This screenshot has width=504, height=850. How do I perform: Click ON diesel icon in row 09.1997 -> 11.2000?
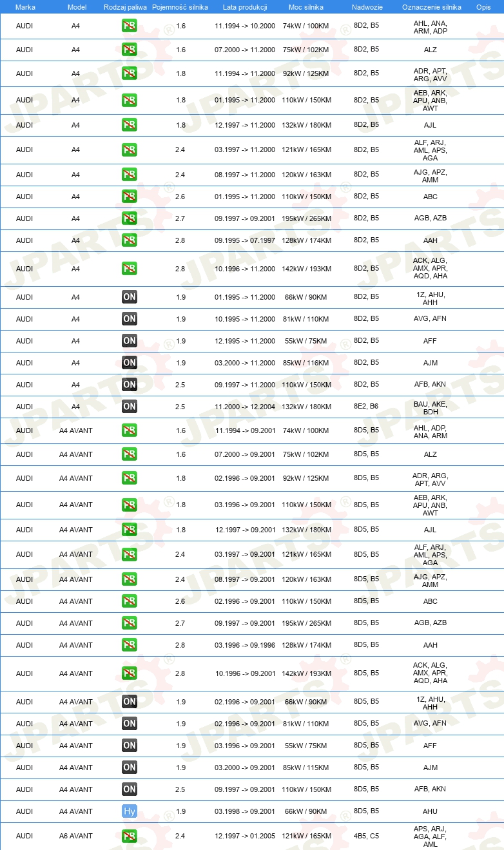130,385
